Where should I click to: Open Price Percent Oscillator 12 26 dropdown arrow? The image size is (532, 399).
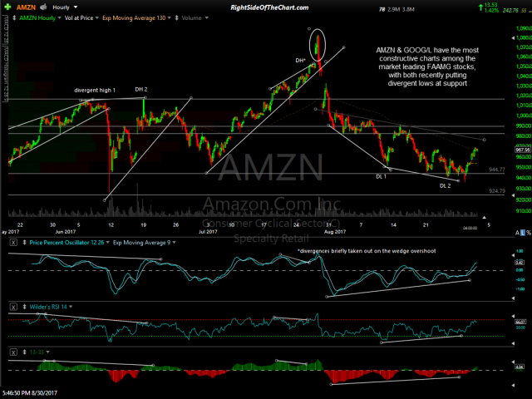click(x=108, y=243)
